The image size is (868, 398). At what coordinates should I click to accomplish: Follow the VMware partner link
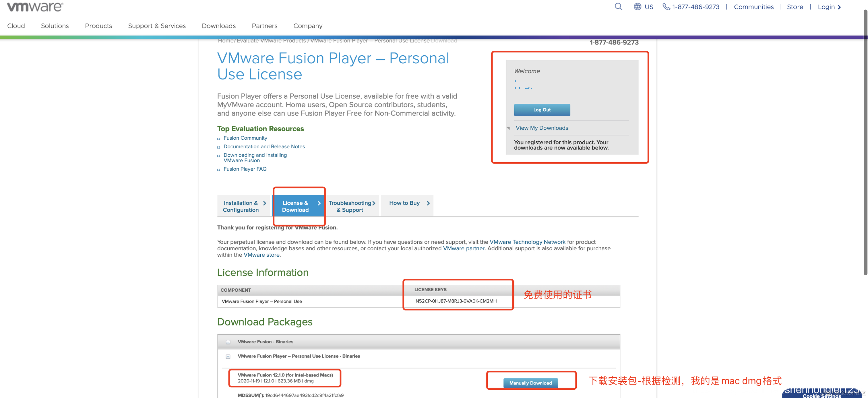point(464,248)
